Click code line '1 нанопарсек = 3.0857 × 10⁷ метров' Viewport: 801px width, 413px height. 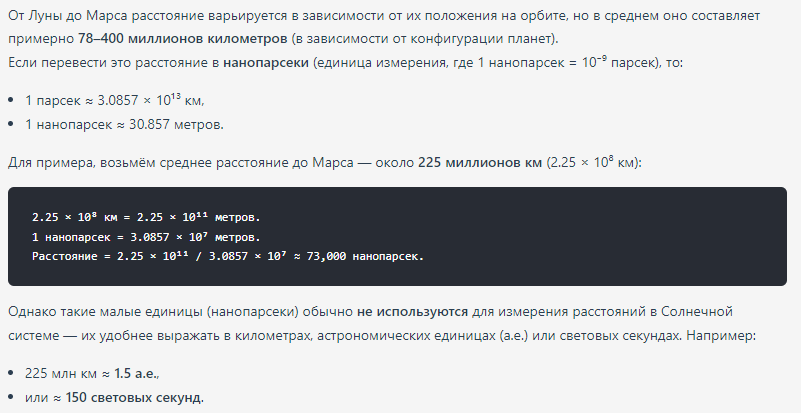click(146, 237)
